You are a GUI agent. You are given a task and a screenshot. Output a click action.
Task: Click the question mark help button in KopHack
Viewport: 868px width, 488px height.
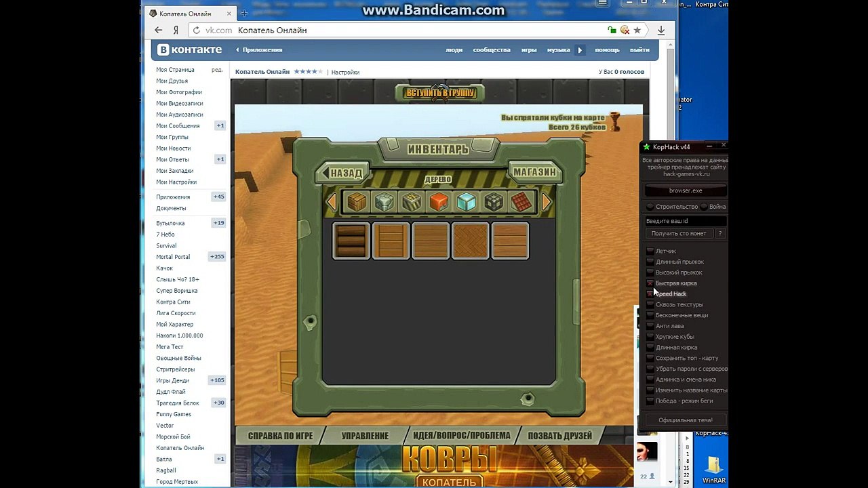(720, 233)
